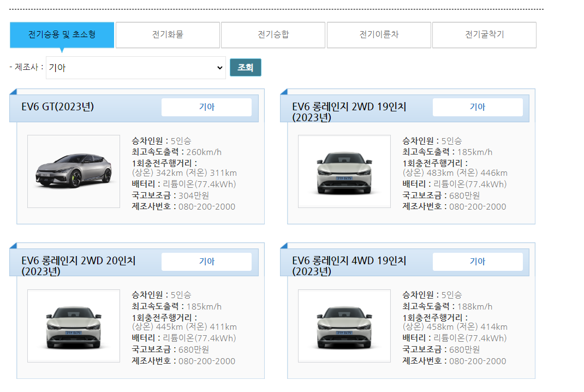584x392 pixels.
Task: Click 기아 label on 4WD 19인치 card
Action: click(478, 262)
